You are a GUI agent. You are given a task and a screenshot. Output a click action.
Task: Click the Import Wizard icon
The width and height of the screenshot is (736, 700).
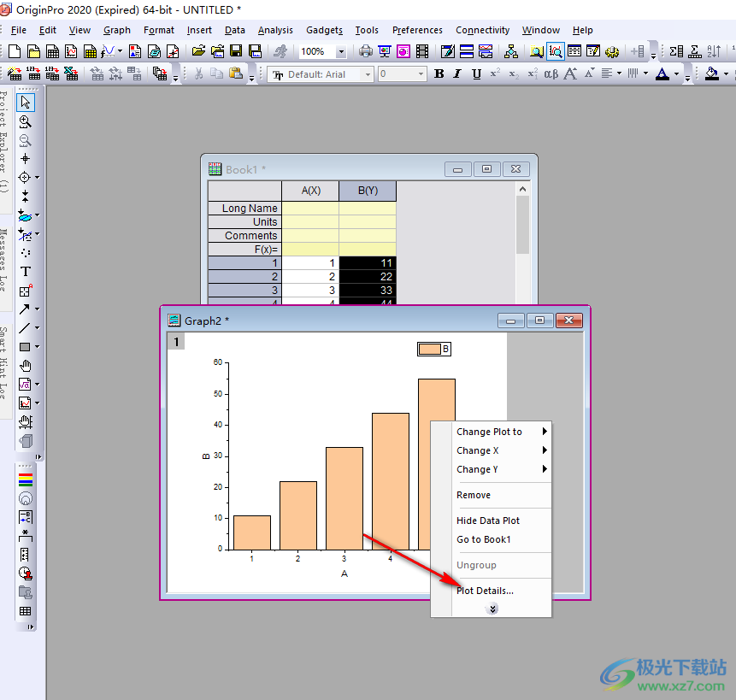[15, 74]
